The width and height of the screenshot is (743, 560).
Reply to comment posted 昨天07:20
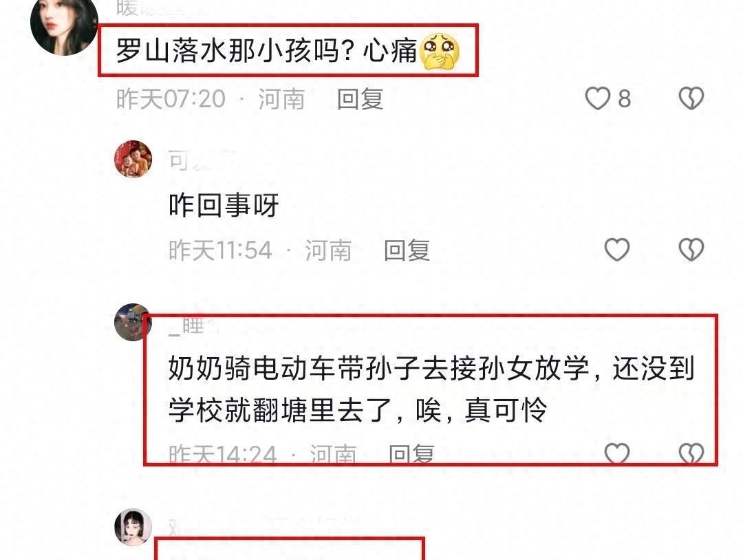coord(360,99)
